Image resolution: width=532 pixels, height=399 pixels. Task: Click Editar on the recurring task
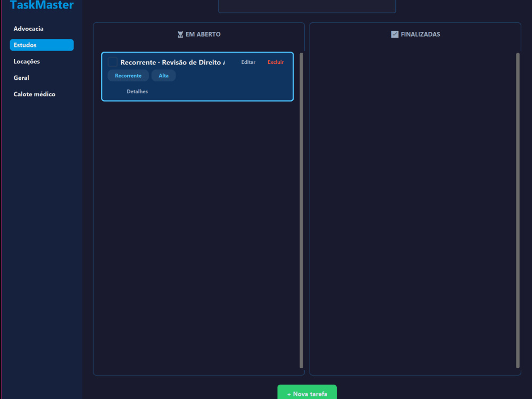click(x=248, y=62)
